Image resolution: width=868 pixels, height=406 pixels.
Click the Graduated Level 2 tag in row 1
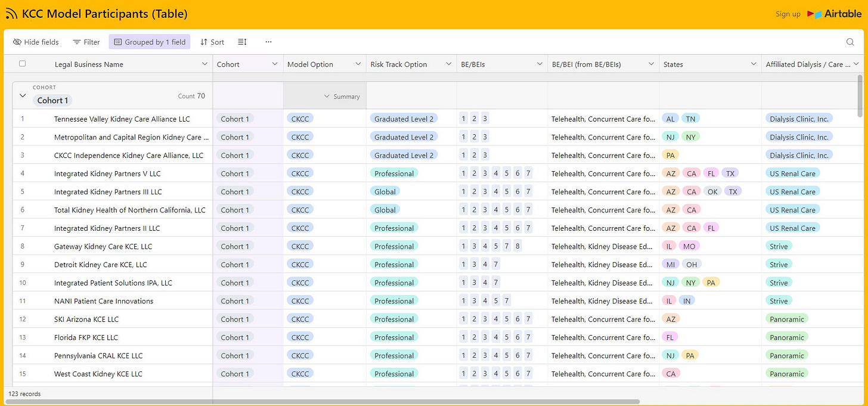[404, 119]
